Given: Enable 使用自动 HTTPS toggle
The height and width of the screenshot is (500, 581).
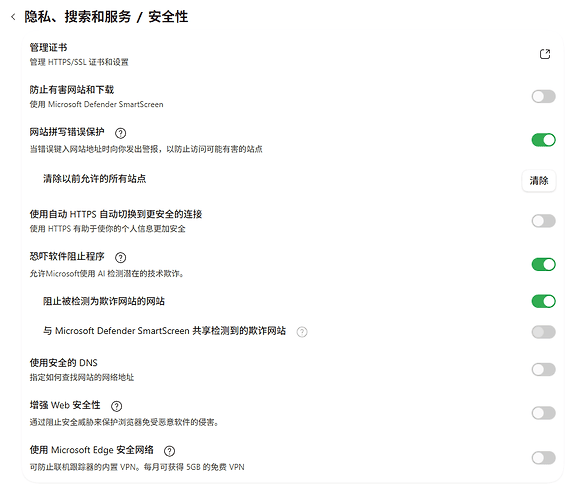Looking at the screenshot, I should (x=544, y=221).
